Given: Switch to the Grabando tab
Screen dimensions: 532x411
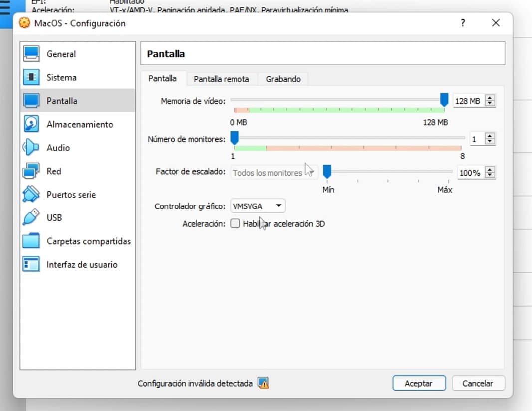Looking at the screenshot, I should pyautogui.click(x=283, y=79).
